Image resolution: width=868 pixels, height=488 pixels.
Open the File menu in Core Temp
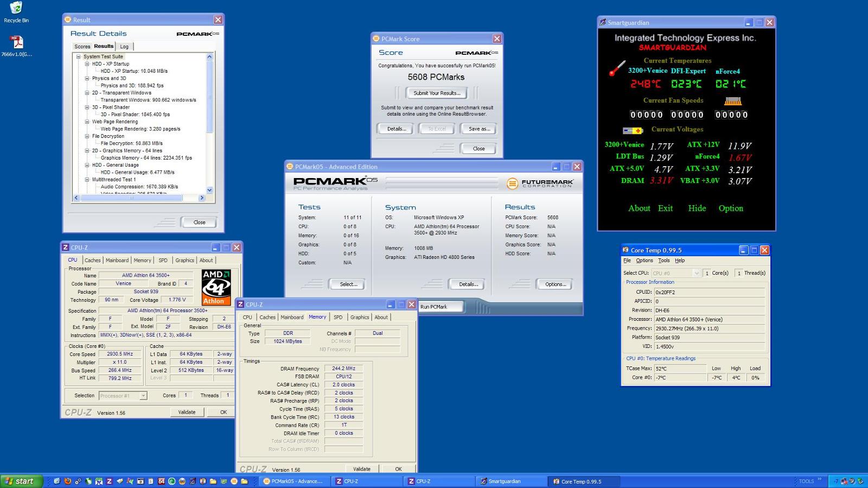[627, 261]
